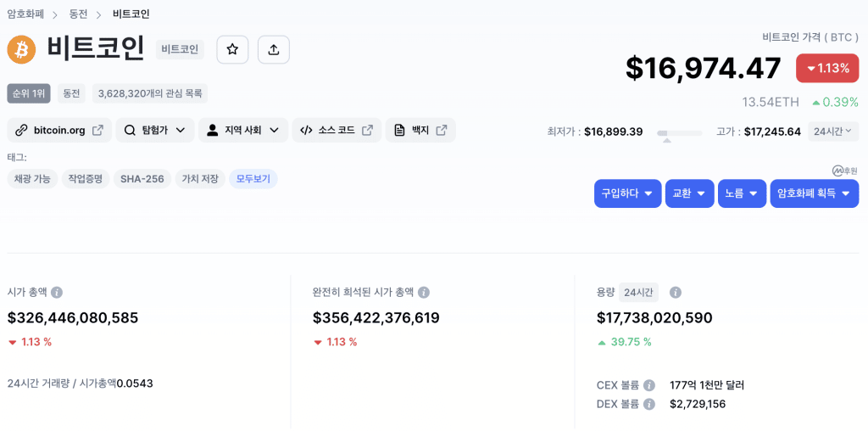The width and height of the screenshot is (868, 431).
Task: Go to 암호화폐 breadcrumb link
Action: tap(25, 14)
